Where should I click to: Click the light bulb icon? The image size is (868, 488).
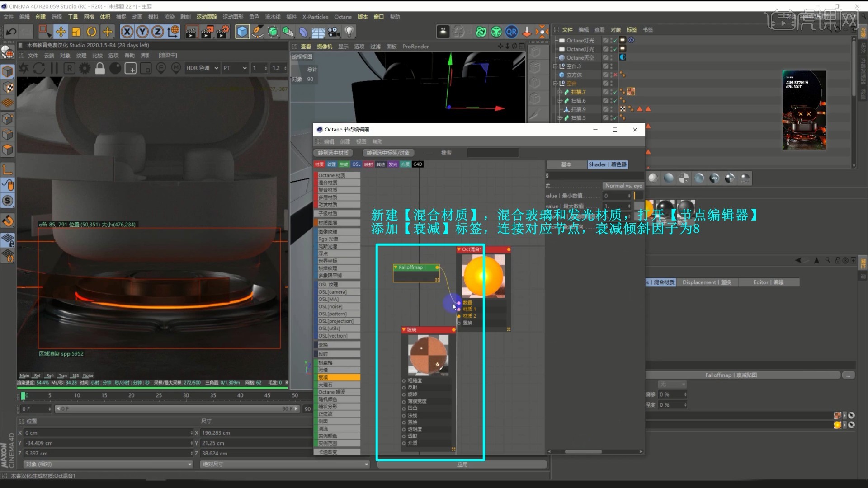coord(349,32)
